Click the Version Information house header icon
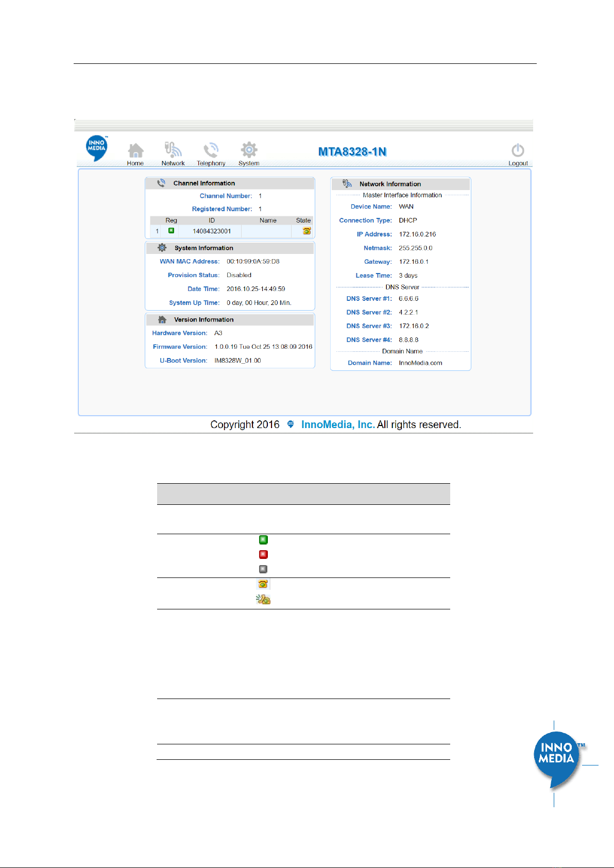The height and width of the screenshot is (868, 614). pos(162,319)
